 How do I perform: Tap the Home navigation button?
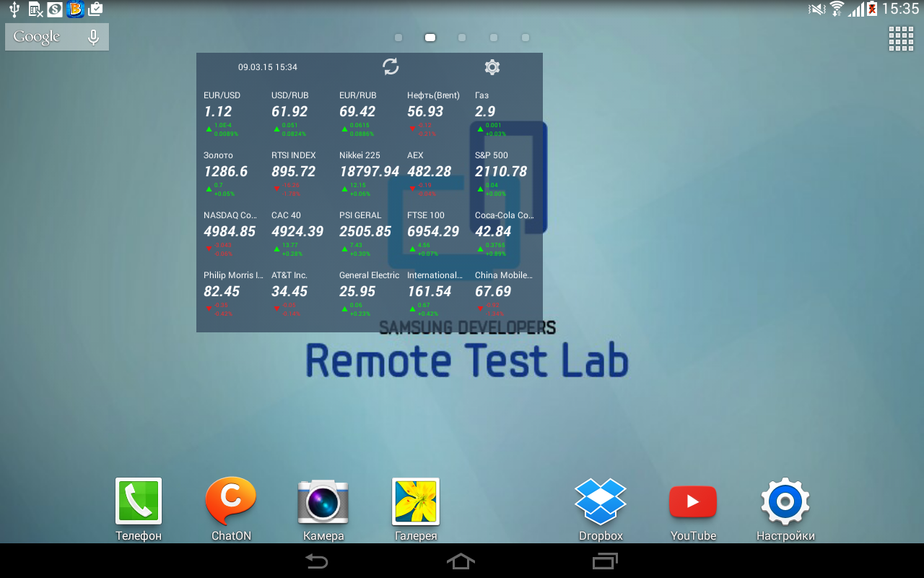461,561
